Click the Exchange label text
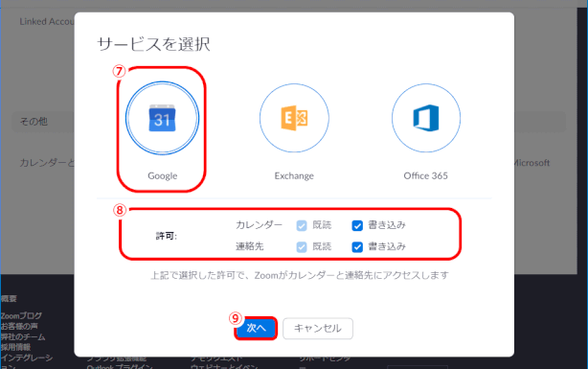 click(x=294, y=175)
